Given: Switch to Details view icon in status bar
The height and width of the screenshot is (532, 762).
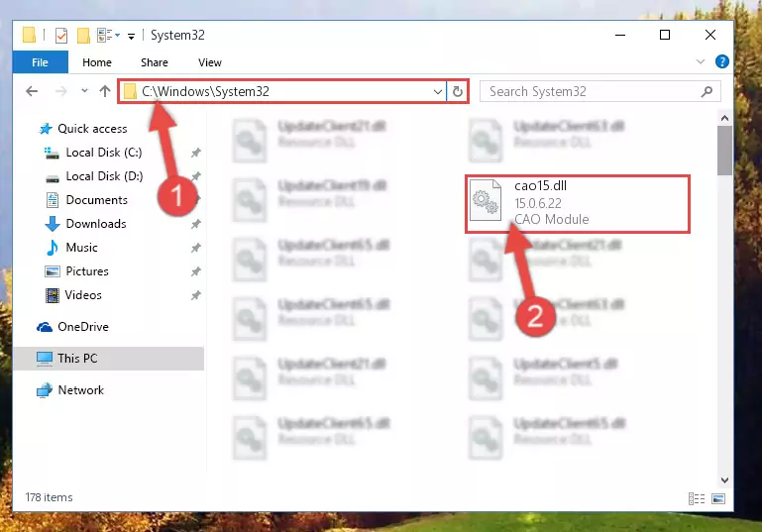Looking at the screenshot, I should [x=697, y=498].
